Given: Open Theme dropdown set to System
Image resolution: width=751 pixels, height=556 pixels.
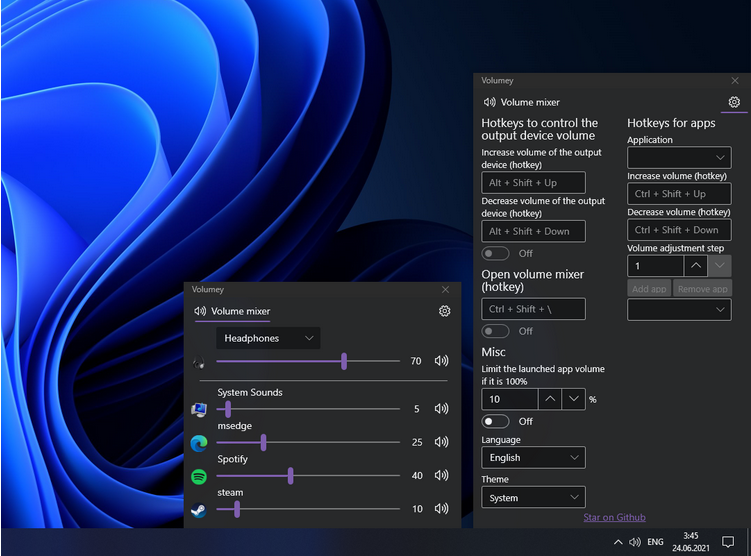Looking at the screenshot, I should [x=533, y=498].
